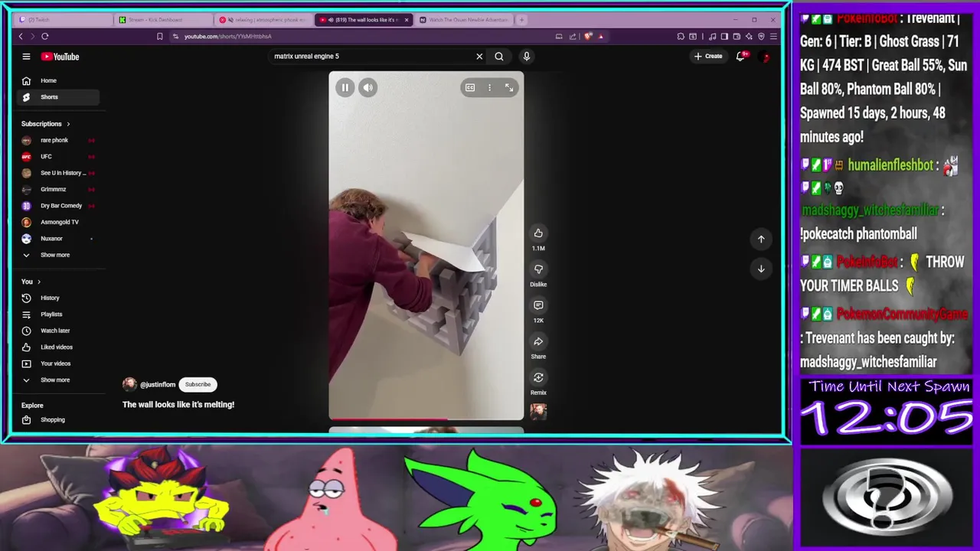Start voice search with the microphone icon
Screen dimensions: 980x551
(526, 56)
